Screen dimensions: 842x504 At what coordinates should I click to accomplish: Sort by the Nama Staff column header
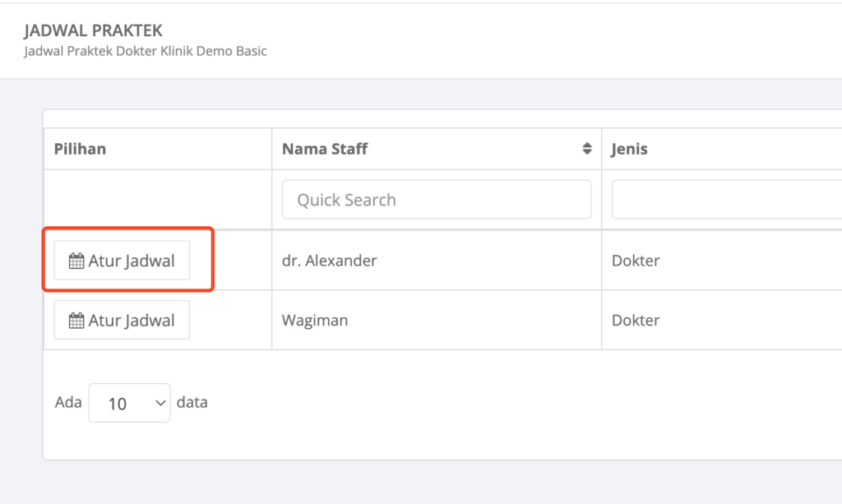(x=325, y=149)
